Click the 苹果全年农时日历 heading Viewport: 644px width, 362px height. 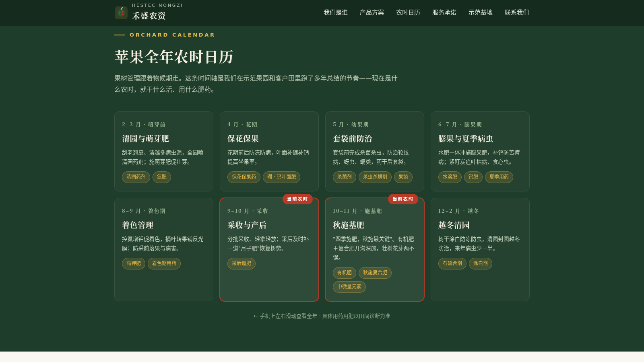click(174, 57)
